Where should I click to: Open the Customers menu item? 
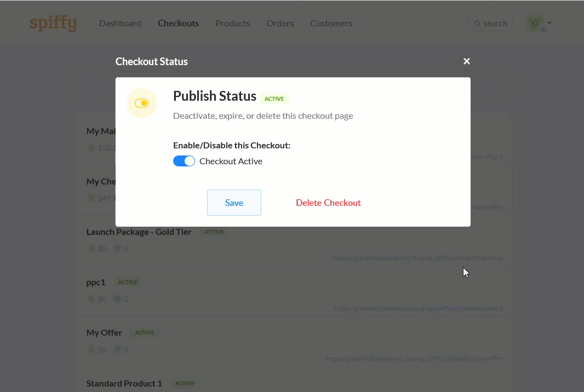coord(331,23)
